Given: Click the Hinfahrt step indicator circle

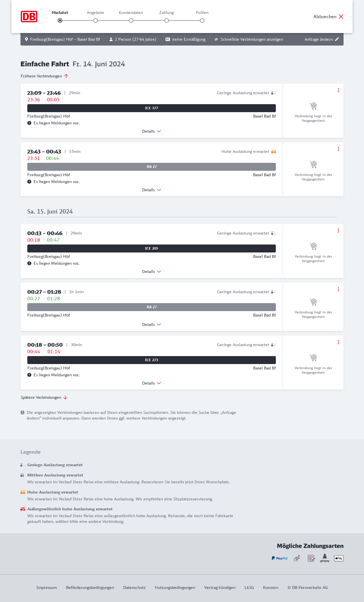Looking at the screenshot, I should pyautogui.click(x=60, y=20).
